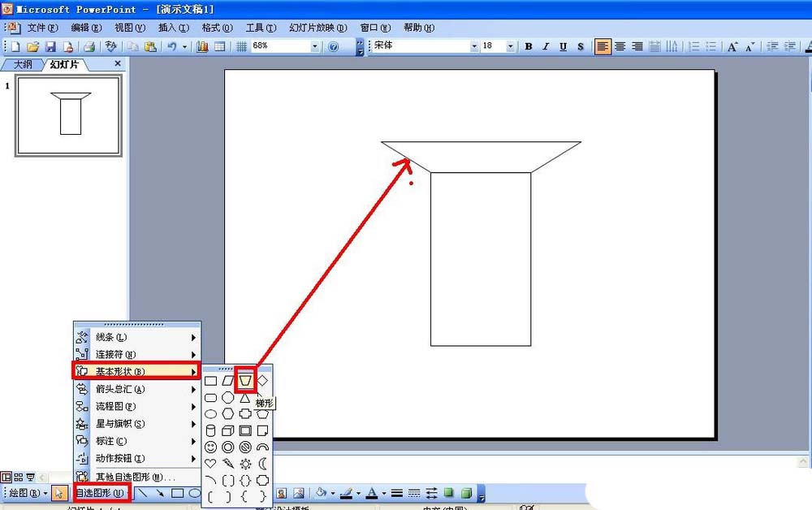
Task: Open the 文件 (File) menu
Action: (x=42, y=28)
